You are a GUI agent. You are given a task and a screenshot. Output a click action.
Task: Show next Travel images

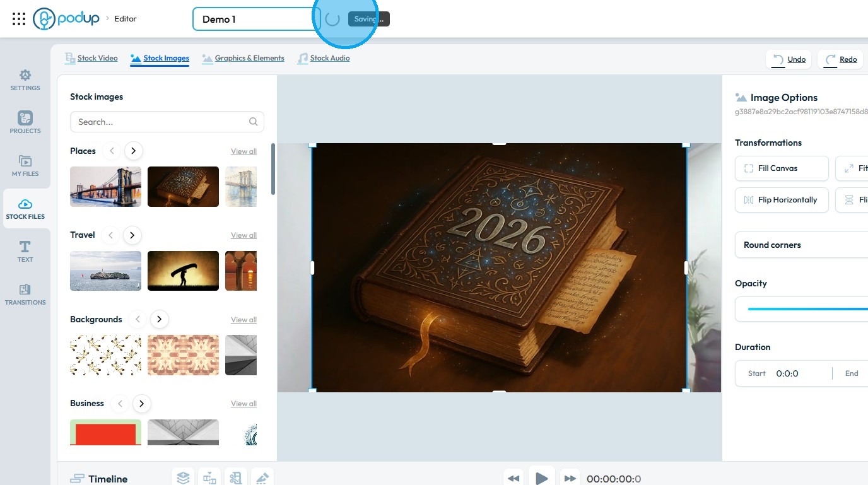132,235
